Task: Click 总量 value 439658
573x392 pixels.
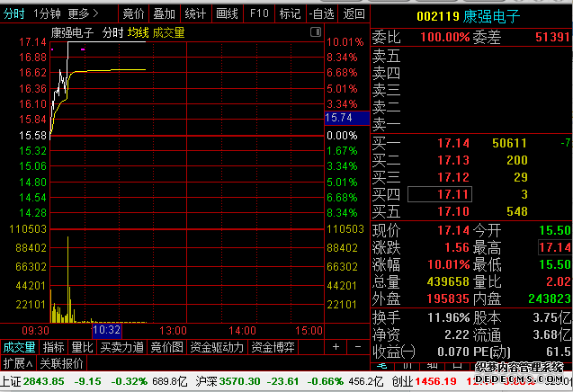Action: point(448,281)
